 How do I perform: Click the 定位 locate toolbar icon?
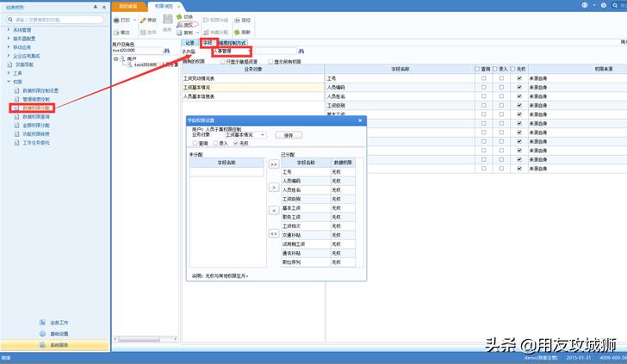237,20
